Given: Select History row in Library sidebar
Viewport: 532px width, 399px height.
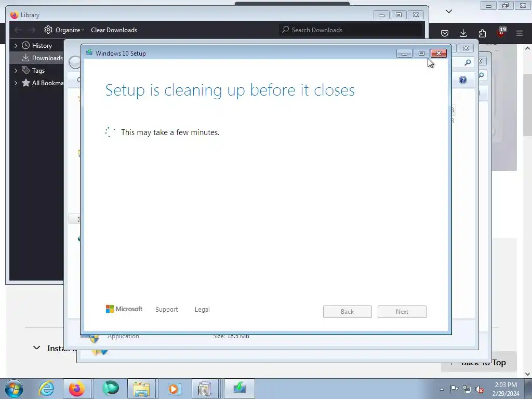Looking at the screenshot, I should [x=37, y=46].
